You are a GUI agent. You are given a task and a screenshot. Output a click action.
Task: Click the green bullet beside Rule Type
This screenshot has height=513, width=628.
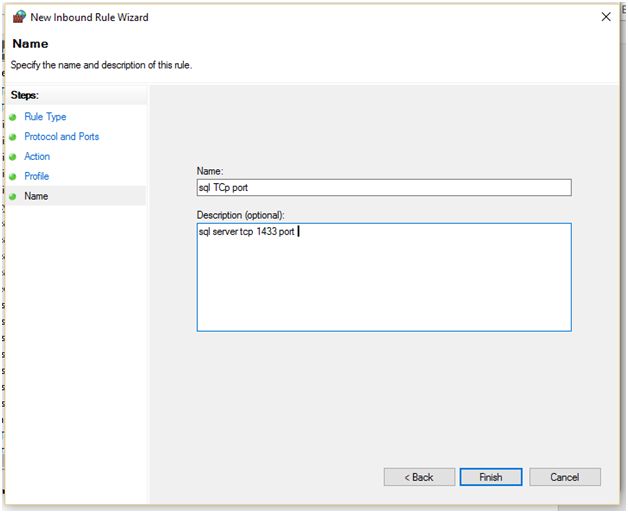coord(13,117)
